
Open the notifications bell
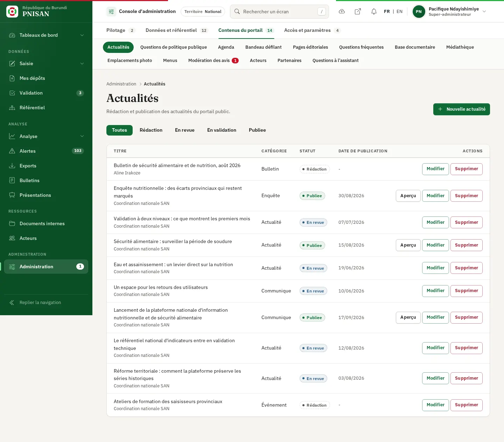(374, 12)
